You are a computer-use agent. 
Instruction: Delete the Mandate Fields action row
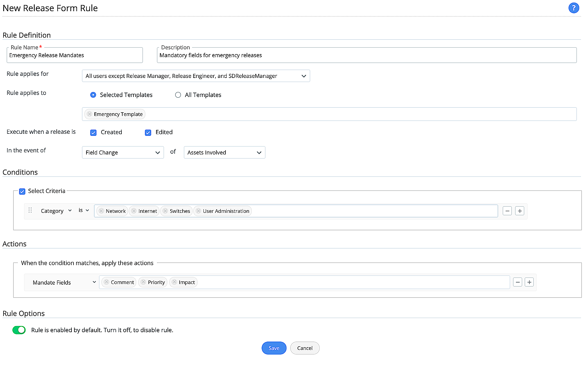tap(517, 283)
